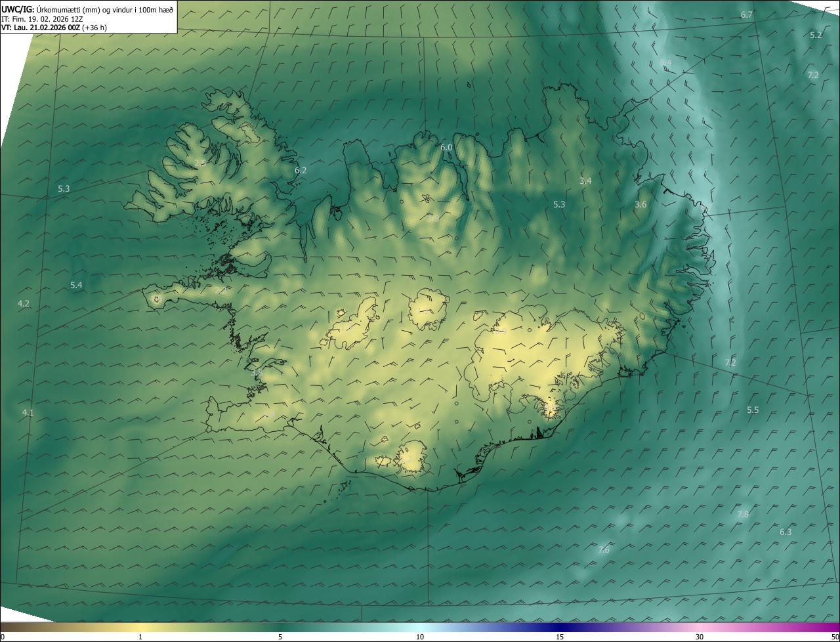Click the colour scale tick label '50'

click(x=835, y=637)
